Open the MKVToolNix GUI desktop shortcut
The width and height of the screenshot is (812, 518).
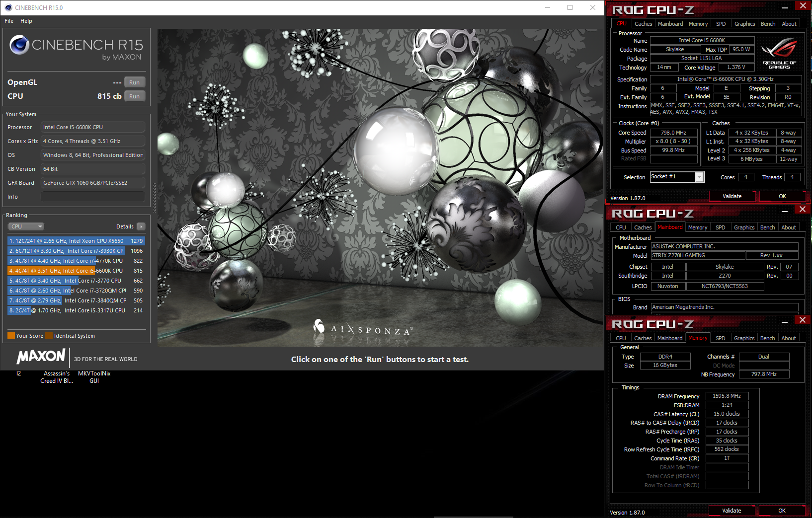94,377
